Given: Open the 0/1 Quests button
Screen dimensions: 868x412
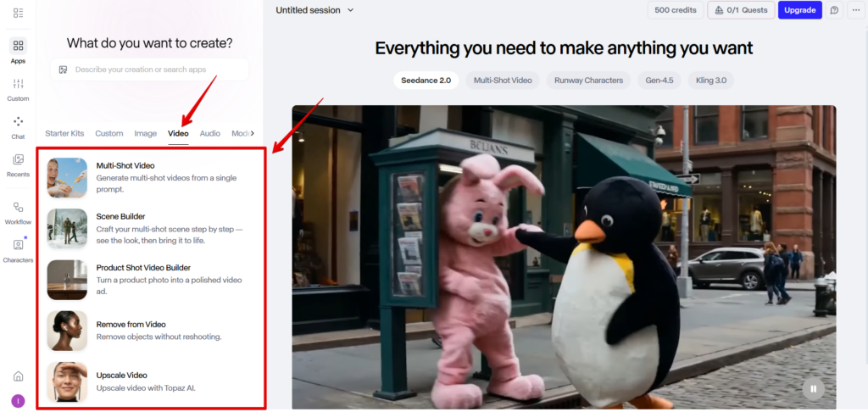Looking at the screenshot, I should (x=741, y=10).
